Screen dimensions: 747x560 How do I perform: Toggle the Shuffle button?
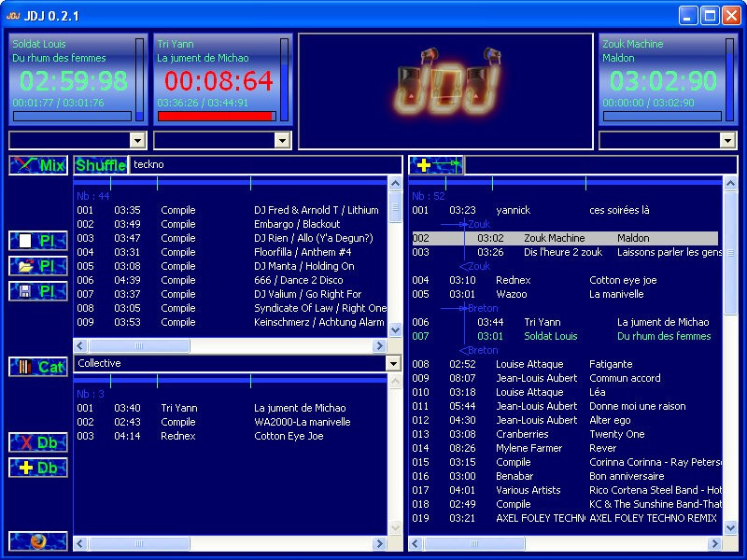101,165
